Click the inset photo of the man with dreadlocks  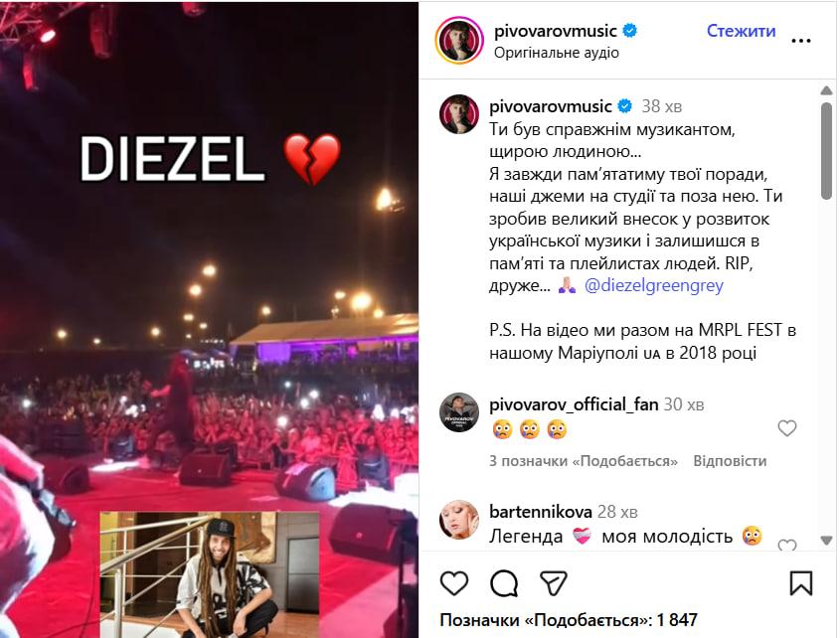(210, 574)
